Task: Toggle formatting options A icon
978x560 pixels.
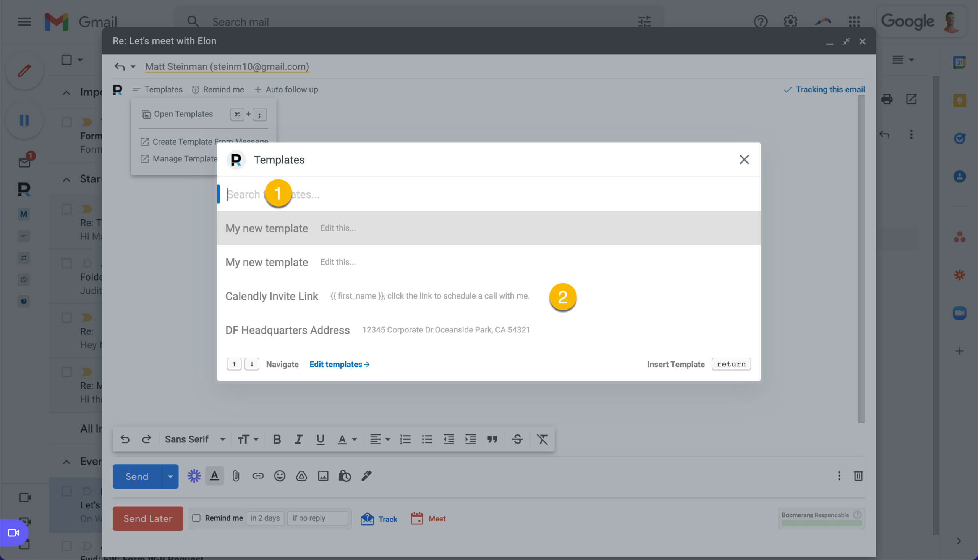Action: (214, 476)
